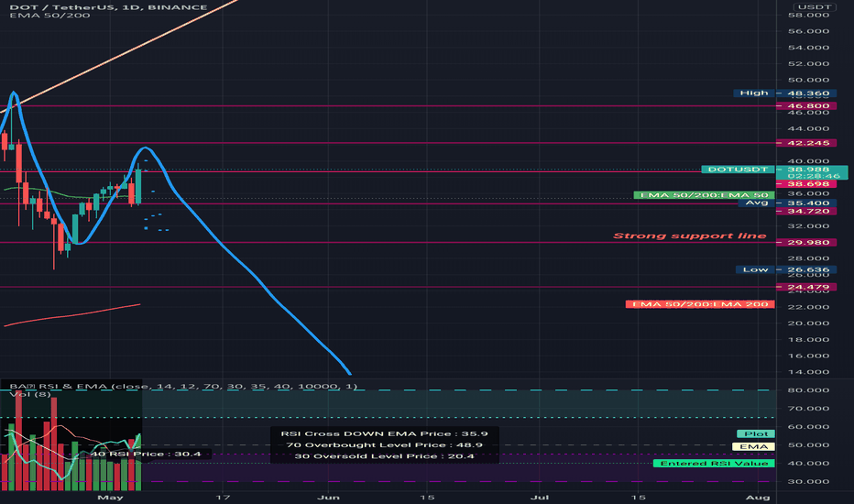This screenshot has height=504, width=854.
Task: Click the 60.000 RSI scale value
Action: click(808, 427)
